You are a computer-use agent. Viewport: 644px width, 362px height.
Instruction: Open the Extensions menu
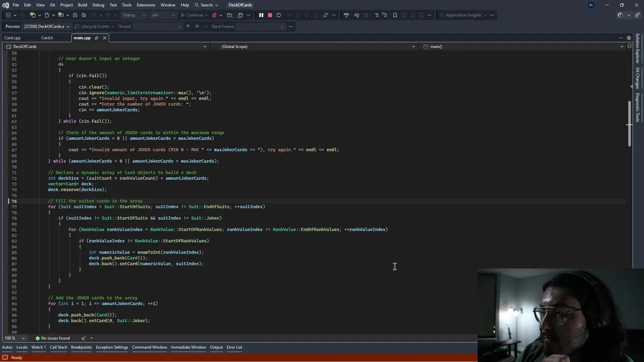point(146,5)
